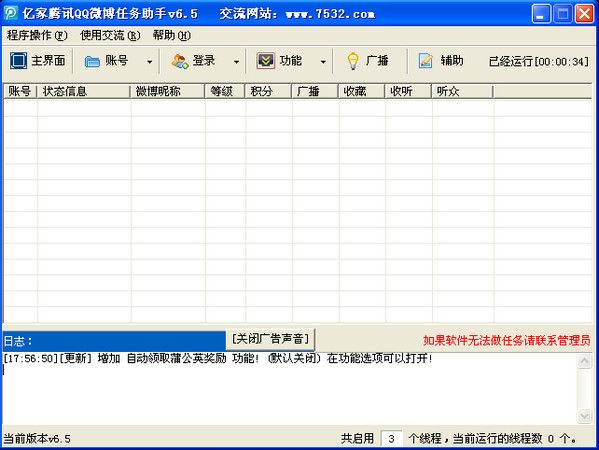Sort by the 状态信息 column header
This screenshot has width=599, height=450.
click(x=84, y=91)
